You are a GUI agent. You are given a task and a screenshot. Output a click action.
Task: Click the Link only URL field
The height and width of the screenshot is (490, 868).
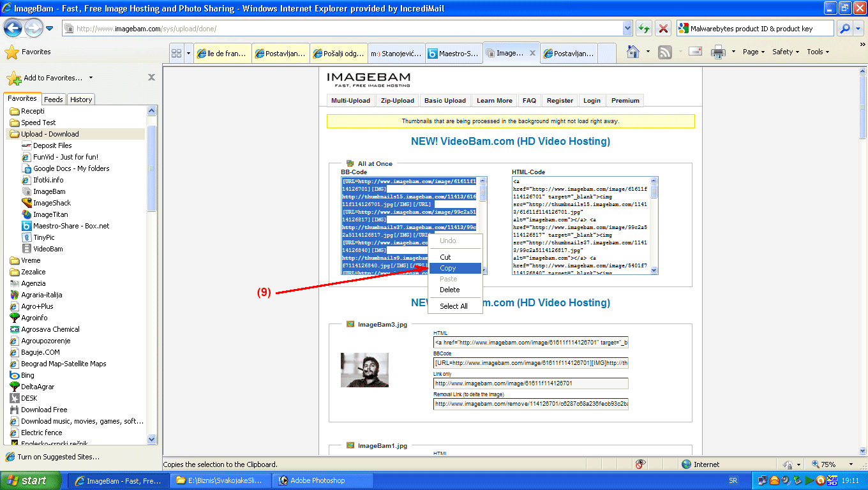531,383
